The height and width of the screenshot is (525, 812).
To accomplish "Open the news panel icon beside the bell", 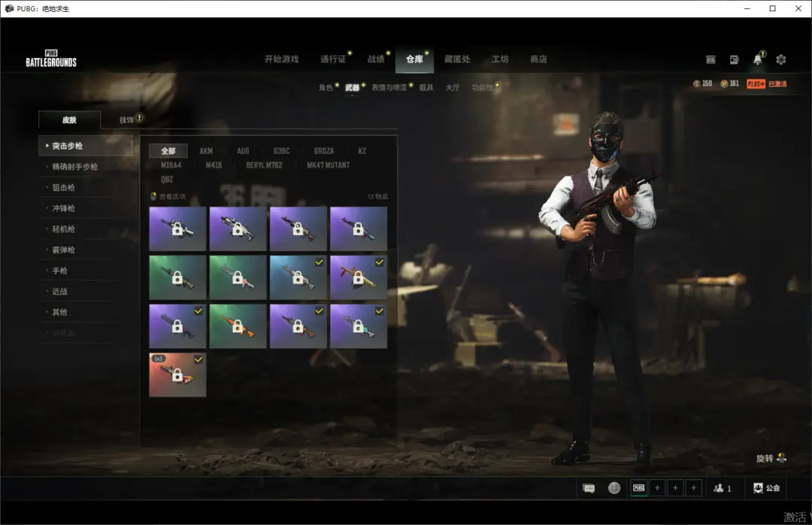I will point(734,59).
